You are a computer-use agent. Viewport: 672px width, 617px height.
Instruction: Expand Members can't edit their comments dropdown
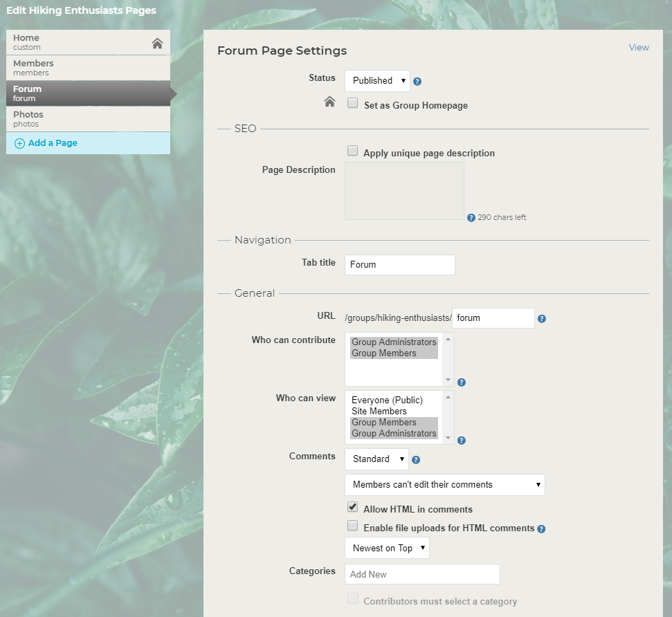tap(445, 485)
